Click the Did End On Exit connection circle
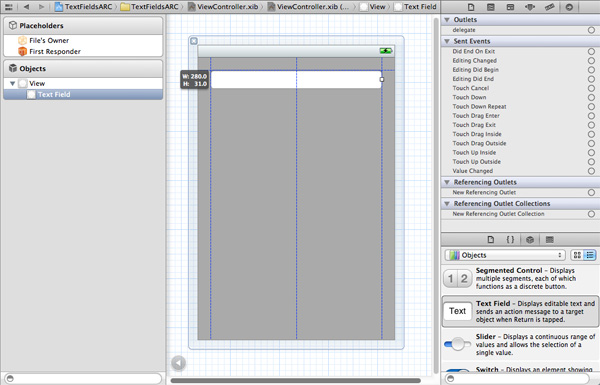The height and width of the screenshot is (385, 600). (x=591, y=51)
